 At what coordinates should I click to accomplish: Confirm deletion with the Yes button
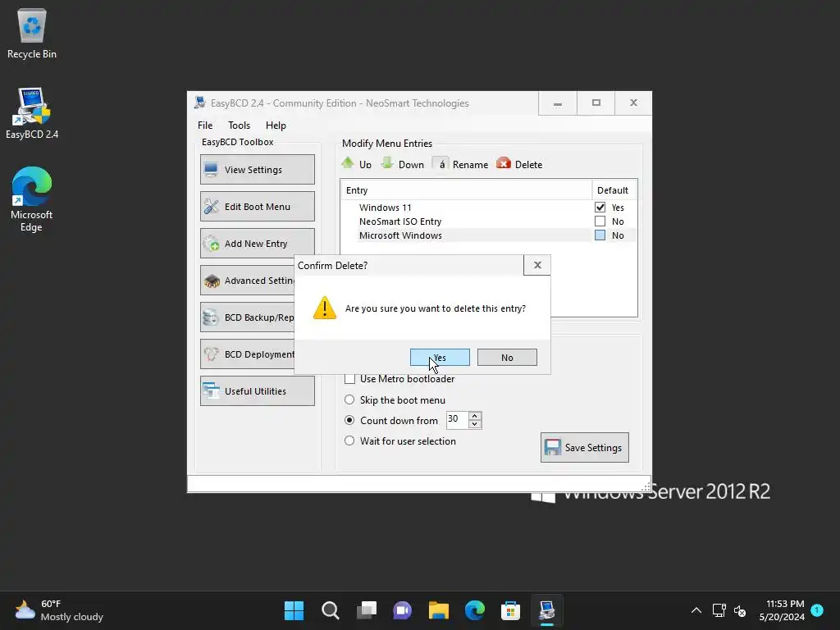(x=440, y=358)
